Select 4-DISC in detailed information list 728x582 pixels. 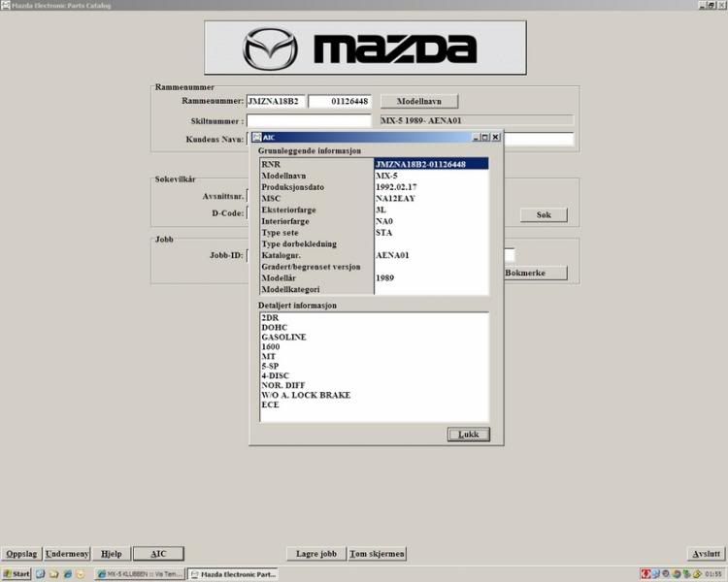[275, 376]
